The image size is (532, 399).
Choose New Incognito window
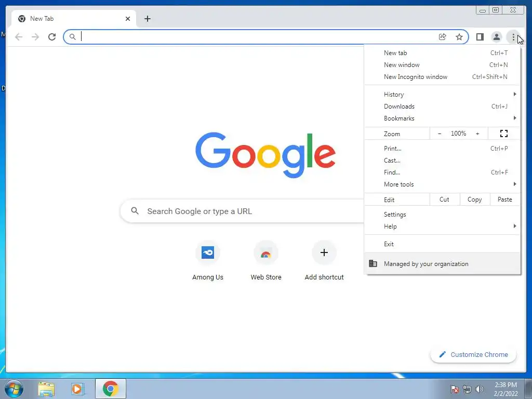pyautogui.click(x=442, y=77)
